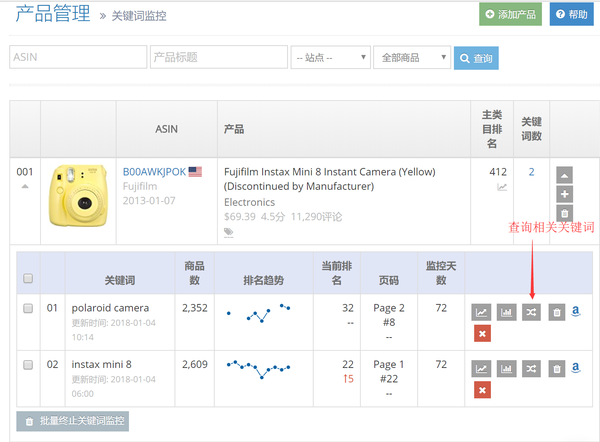600x442 pixels.
Task: Click keyword count link 2
Action: (532, 172)
